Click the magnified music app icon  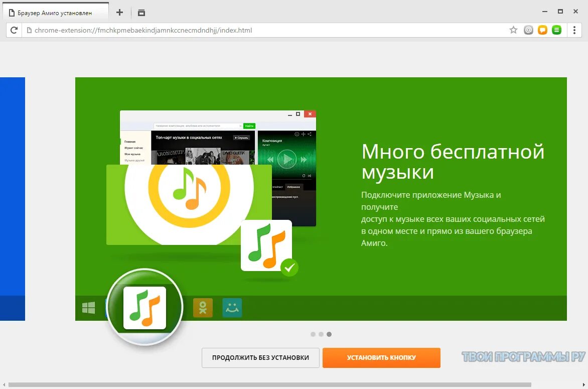coord(145,308)
